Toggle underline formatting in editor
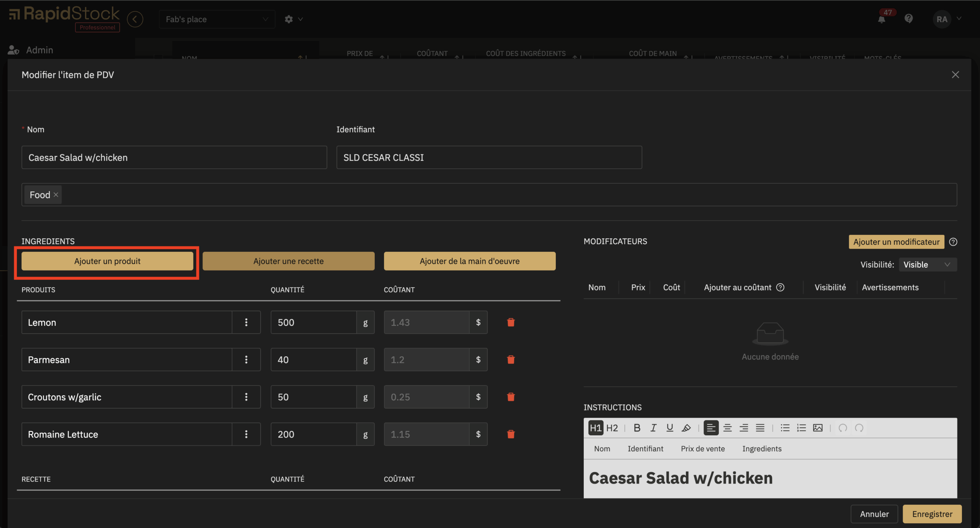The image size is (980, 528). pyautogui.click(x=670, y=428)
